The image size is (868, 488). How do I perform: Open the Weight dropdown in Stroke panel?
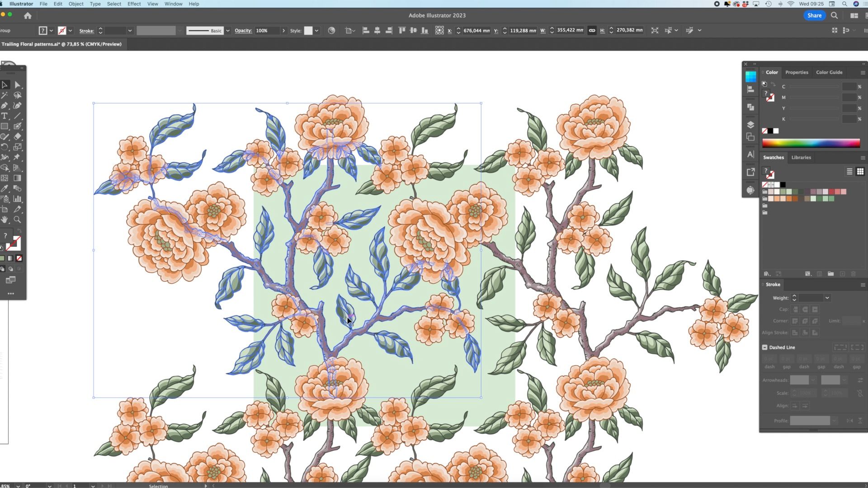(827, 298)
